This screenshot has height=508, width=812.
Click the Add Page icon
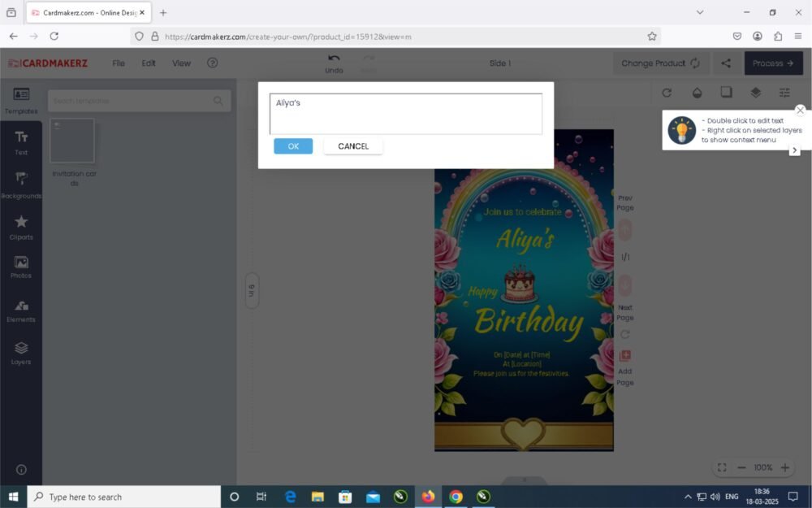pos(624,356)
